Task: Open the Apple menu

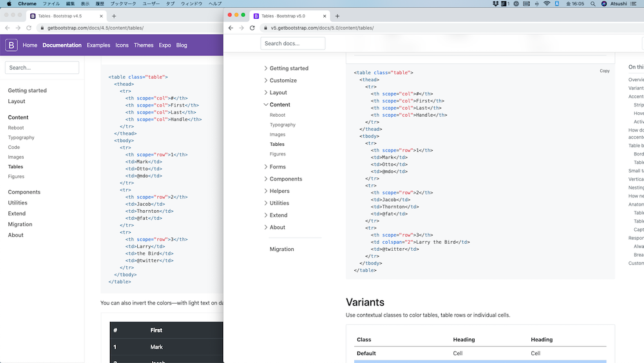Action: pos(8,4)
